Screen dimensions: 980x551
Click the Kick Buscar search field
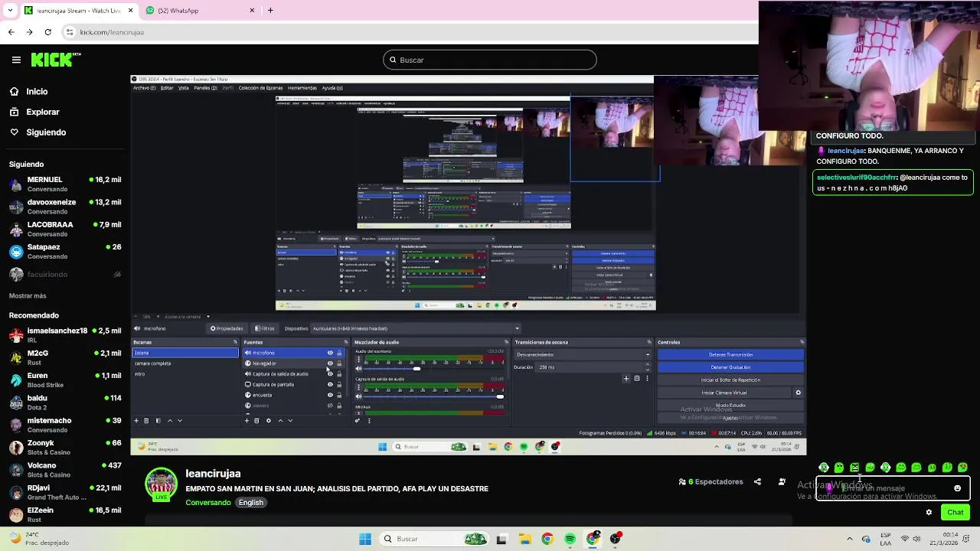pos(490,60)
